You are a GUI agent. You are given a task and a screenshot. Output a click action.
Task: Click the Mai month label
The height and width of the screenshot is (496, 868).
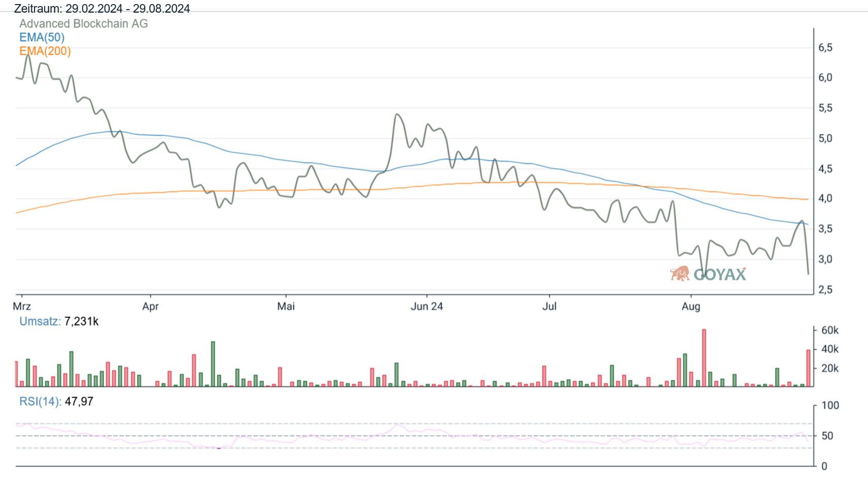[x=286, y=306]
